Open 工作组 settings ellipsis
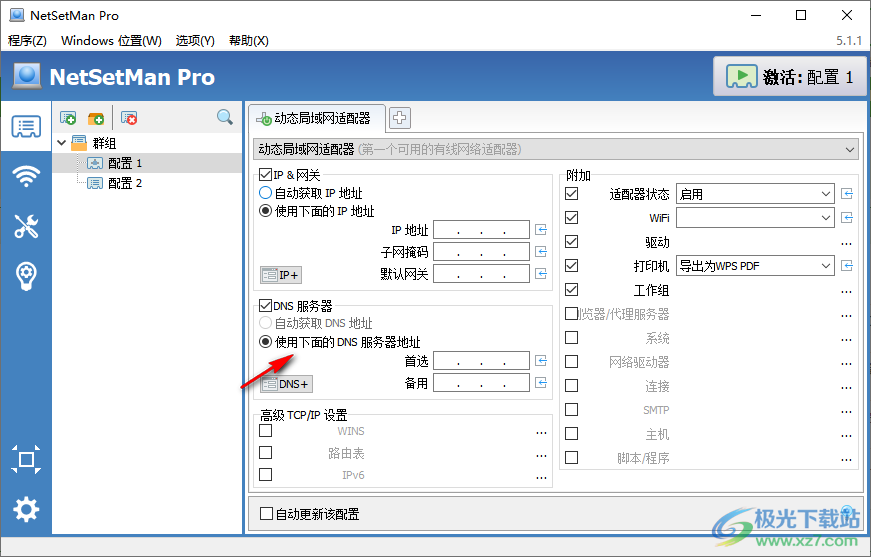This screenshot has height=557, width=871. [846, 291]
